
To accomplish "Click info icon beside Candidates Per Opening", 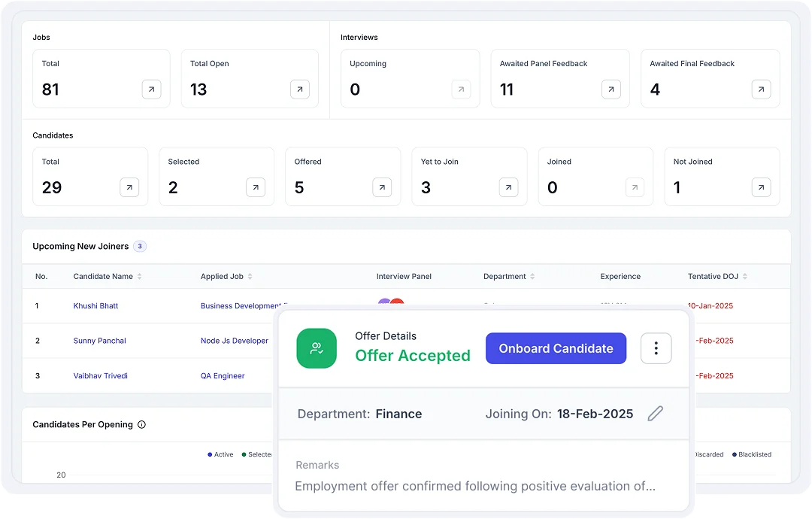I will pos(141,425).
